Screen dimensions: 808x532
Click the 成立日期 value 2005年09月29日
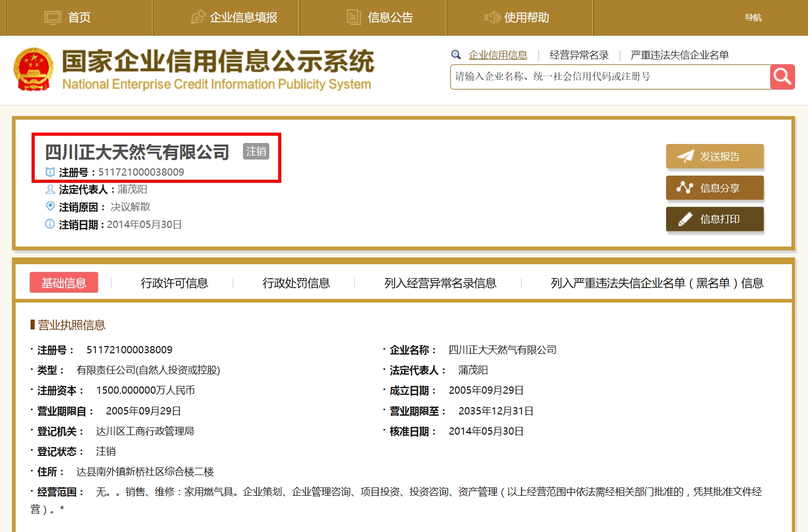486,390
